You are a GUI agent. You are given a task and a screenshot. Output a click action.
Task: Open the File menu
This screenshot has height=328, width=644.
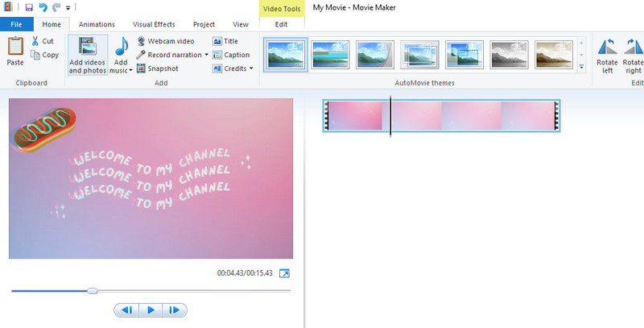coord(16,24)
